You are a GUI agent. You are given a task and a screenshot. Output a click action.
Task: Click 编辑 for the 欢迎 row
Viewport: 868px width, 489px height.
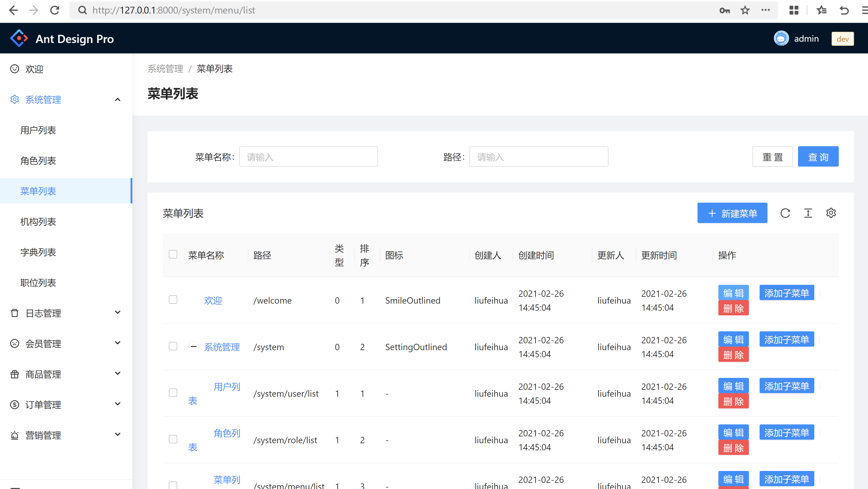point(733,293)
